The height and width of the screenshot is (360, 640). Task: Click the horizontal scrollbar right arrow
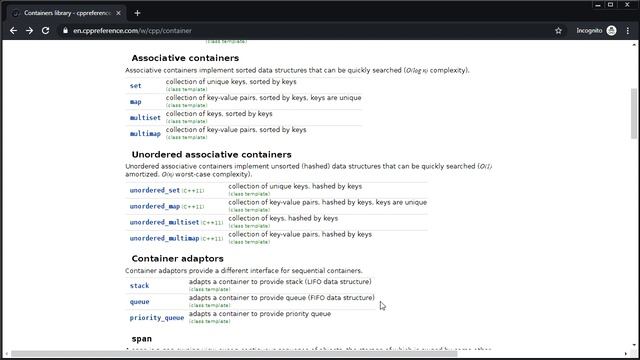pos(626,354)
